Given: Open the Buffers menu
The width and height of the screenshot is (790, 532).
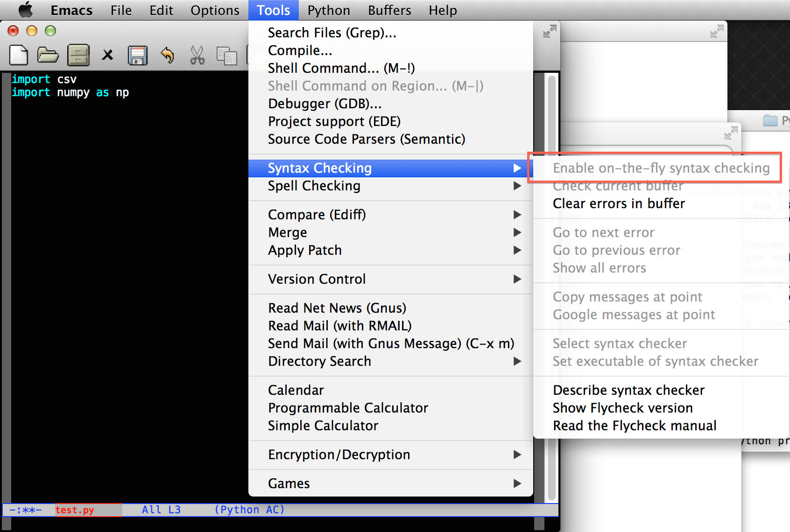Looking at the screenshot, I should coord(389,10).
